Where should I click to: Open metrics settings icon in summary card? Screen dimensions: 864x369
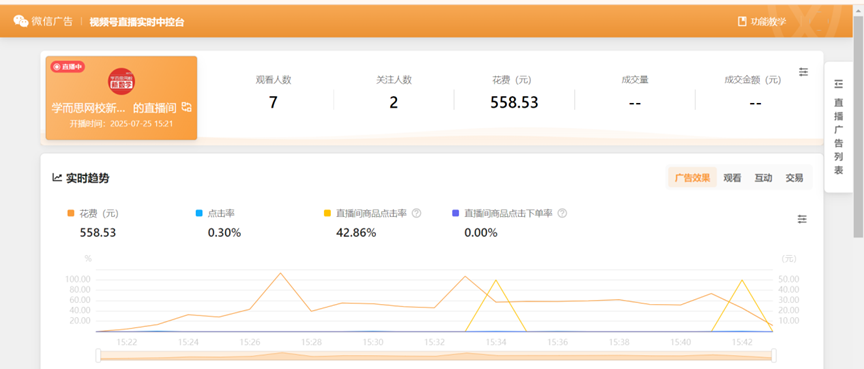[x=803, y=72]
